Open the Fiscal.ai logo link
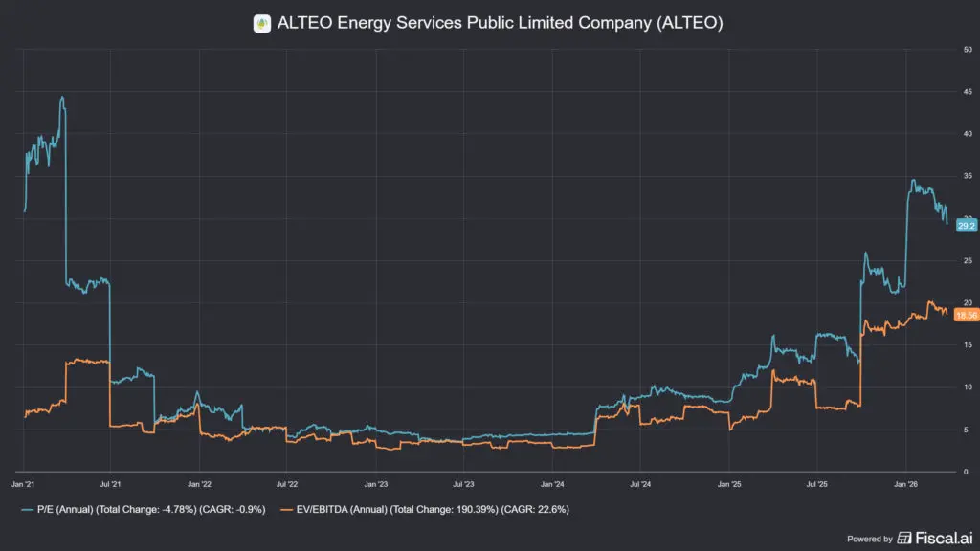980x551 pixels. point(936,538)
